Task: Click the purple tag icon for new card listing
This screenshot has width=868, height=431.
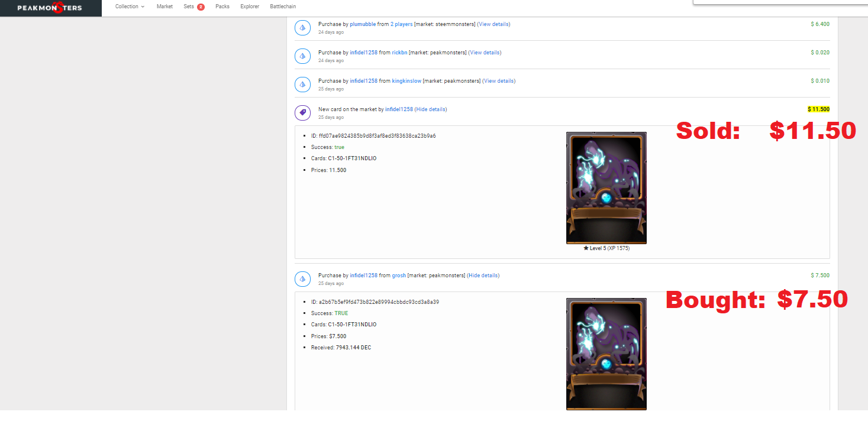Action: click(x=302, y=113)
